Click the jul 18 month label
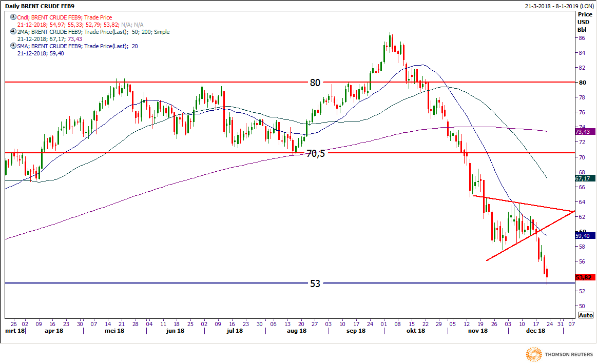 click(x=235, y=331)
